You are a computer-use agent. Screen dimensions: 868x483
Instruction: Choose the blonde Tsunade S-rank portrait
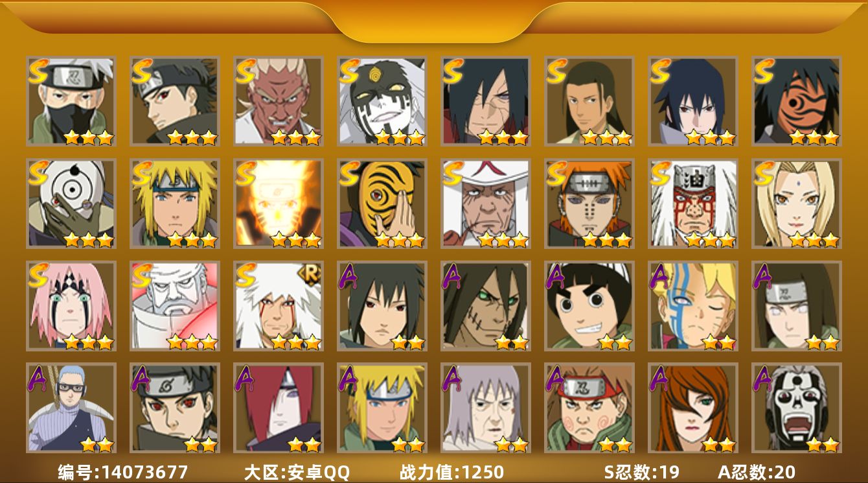[797, 204]
